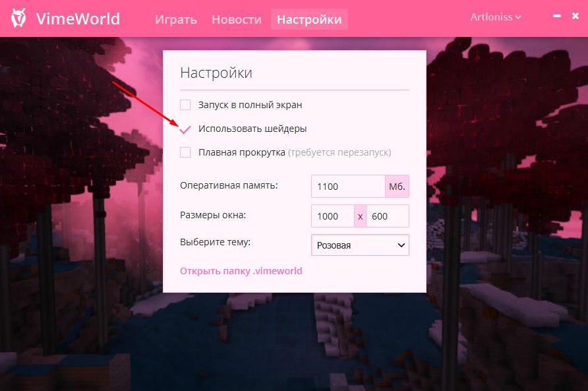This screenshot has height=391, width=588.
Task: Minimize the launcher window
Action: tap(557, 17)
